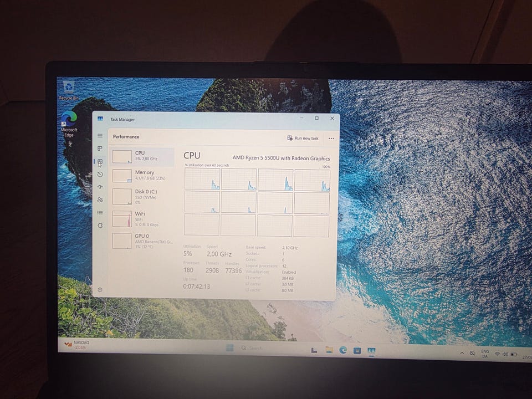Open Recycle Bin desktop icon
532x399 pixels.
(69, 90)
